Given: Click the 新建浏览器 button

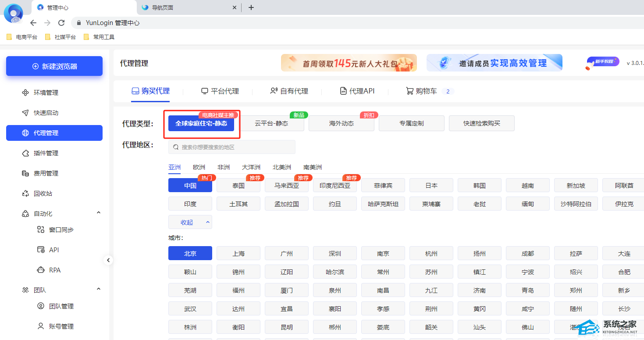Looking at the screenshot, I should point(54,66).
